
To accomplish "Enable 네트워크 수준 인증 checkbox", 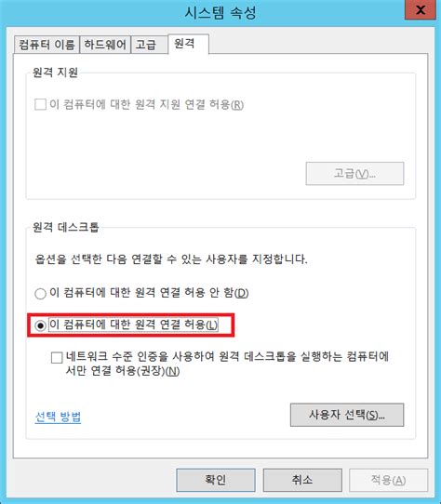I will pyautogui.click(x=57, y=357).
